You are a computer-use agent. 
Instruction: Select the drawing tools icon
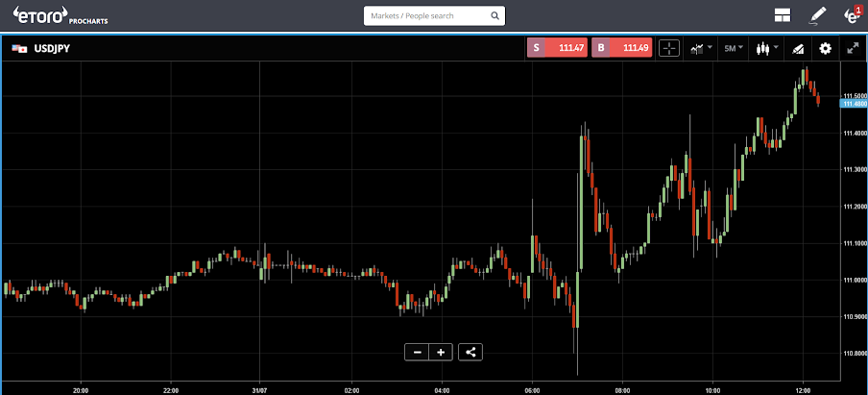(797, 49)
